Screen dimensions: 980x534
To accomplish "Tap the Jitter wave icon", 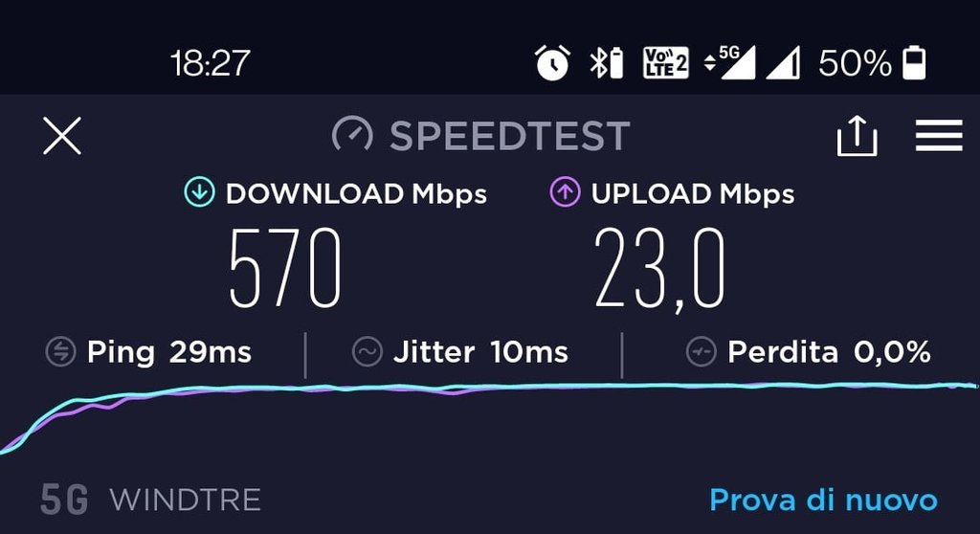I will point(367,351).
